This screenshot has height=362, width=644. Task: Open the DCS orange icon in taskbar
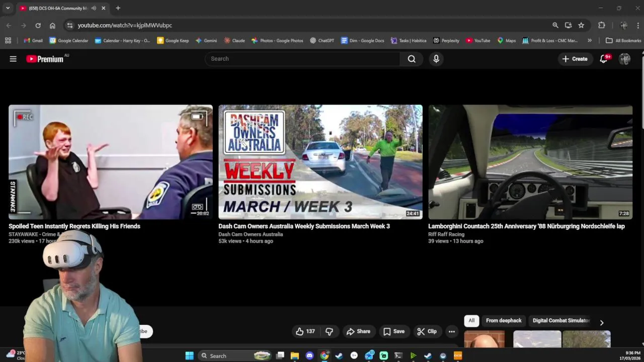(458, 355)
